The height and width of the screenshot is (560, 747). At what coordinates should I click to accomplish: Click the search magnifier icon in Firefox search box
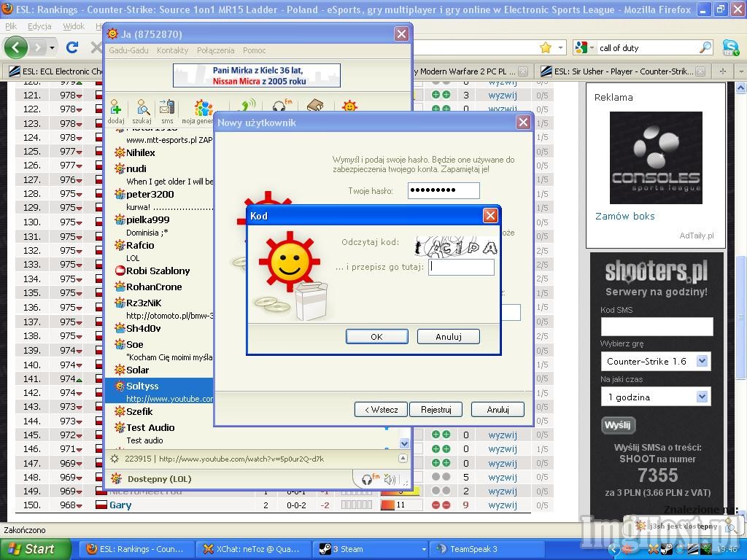pos(705,47)
